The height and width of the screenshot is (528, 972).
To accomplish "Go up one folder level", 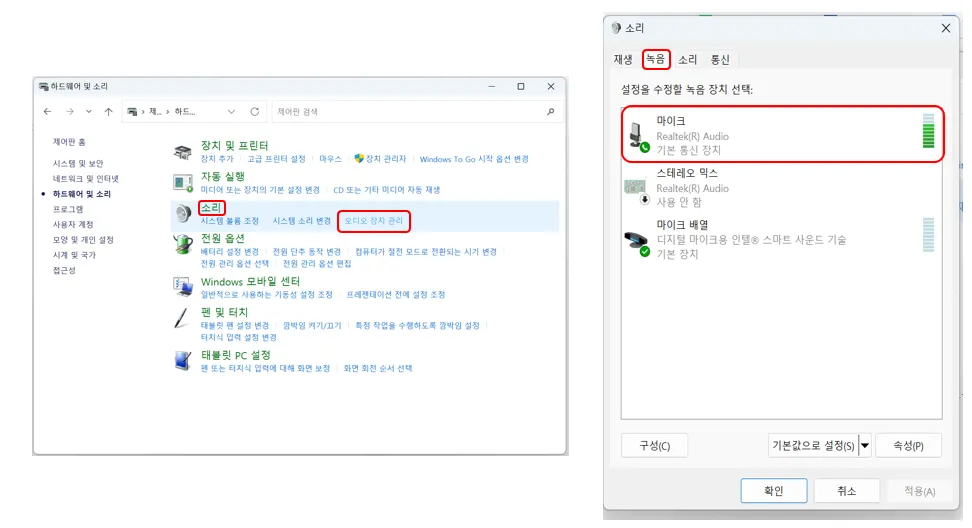I will click(108, 112).
